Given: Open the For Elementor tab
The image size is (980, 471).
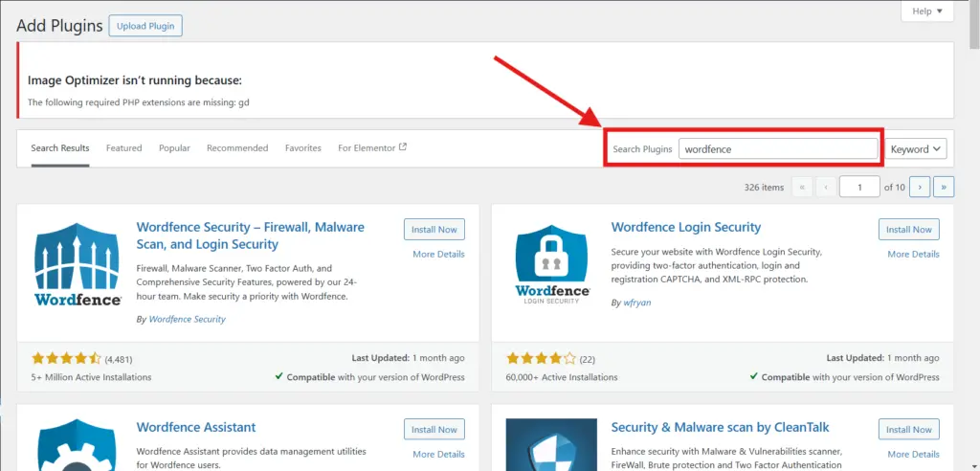Looking at the screenshot, I should point(367,148).
